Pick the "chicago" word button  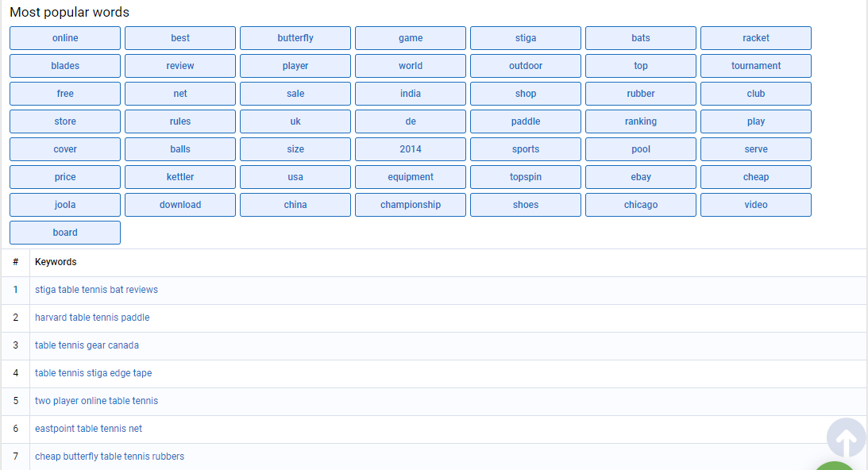(641, 205)
